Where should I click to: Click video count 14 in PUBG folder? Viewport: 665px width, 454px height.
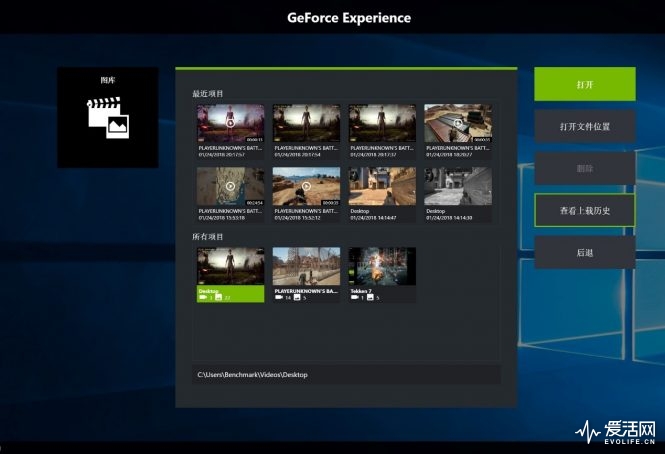point(288,298)
